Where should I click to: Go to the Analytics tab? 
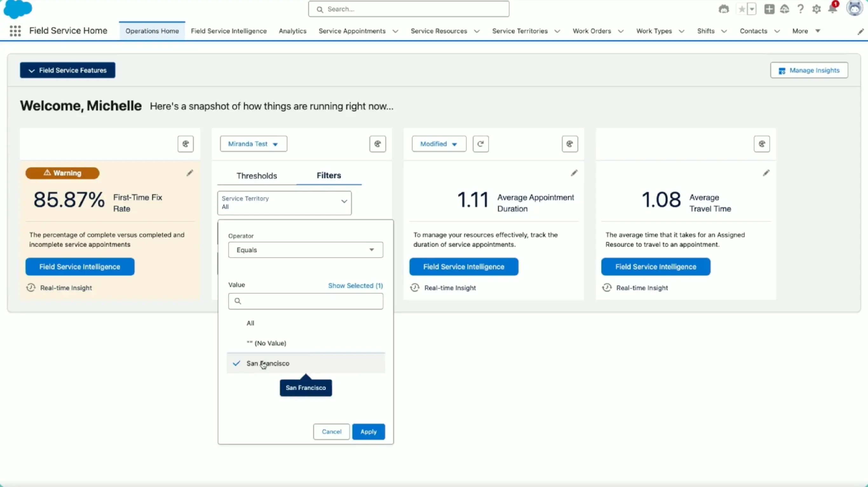click(x=293, y=31)
